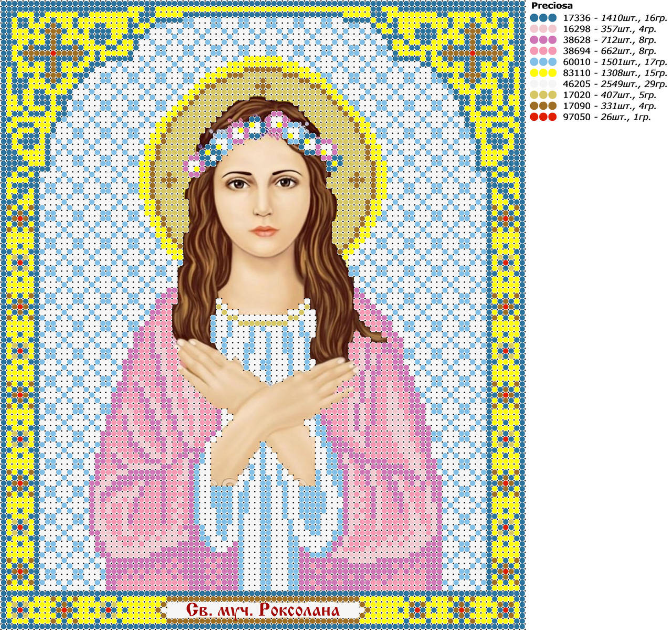The height and width of the screenshot is (630, 672).
Task: Click the brown cross in top-right corner
Action: 472,52
